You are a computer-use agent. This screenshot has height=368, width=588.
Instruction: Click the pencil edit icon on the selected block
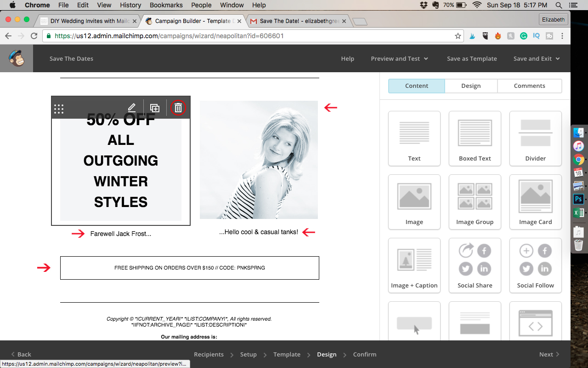point(132,108)
